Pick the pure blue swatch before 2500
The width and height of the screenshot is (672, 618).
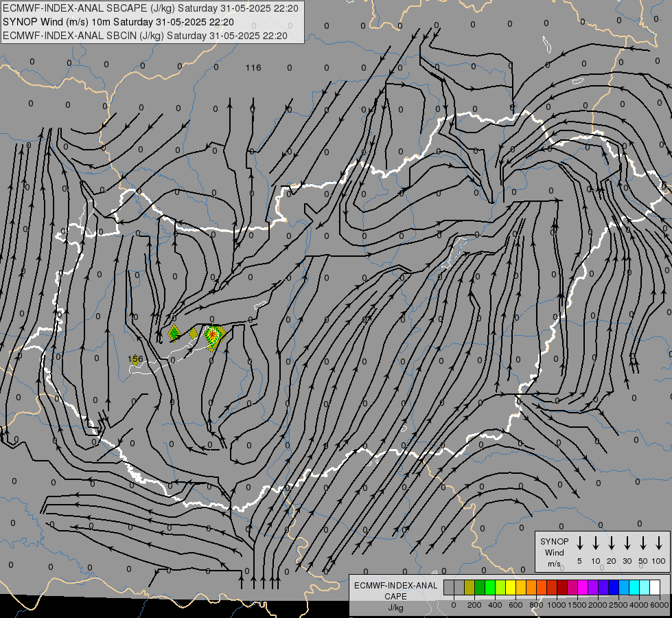point(614,587)
